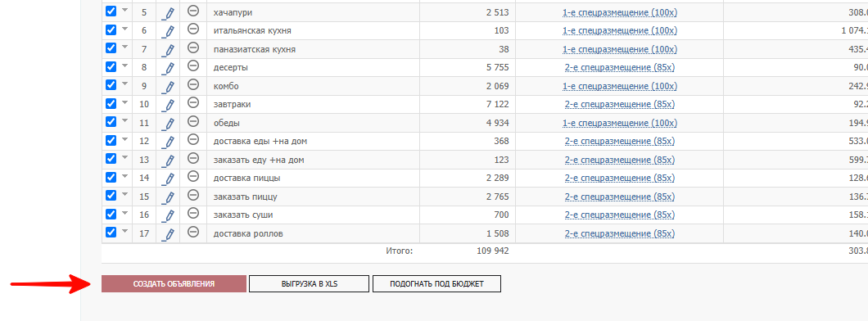
Task: Toggle the row 10 завтраки checkbox
Action: tap(111, 103)
